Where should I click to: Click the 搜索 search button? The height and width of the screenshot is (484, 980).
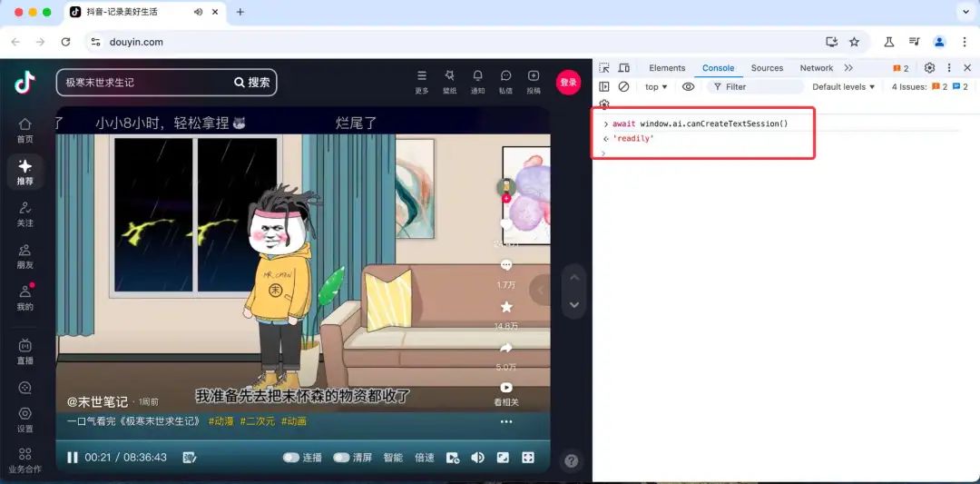(x=252, y=83)
